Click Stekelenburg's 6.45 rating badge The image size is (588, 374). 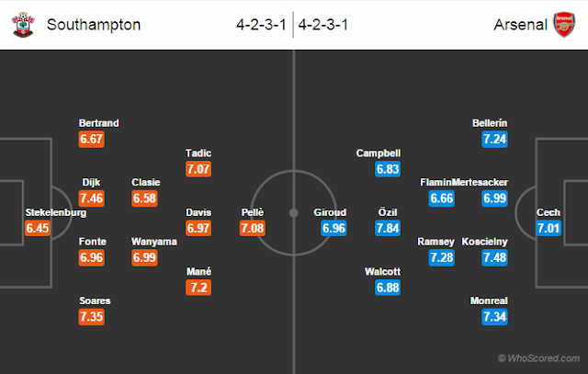(38, 228)
